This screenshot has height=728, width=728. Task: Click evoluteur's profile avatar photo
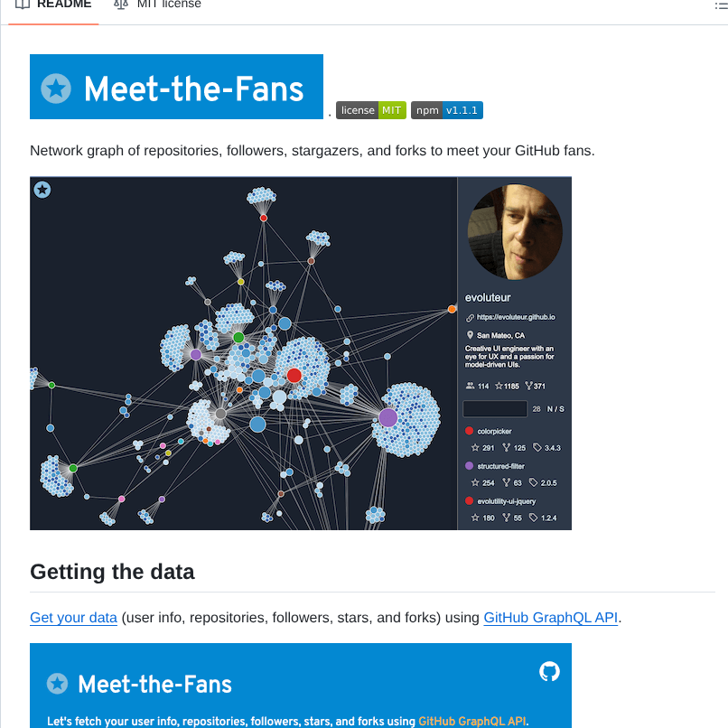(515, 231)
